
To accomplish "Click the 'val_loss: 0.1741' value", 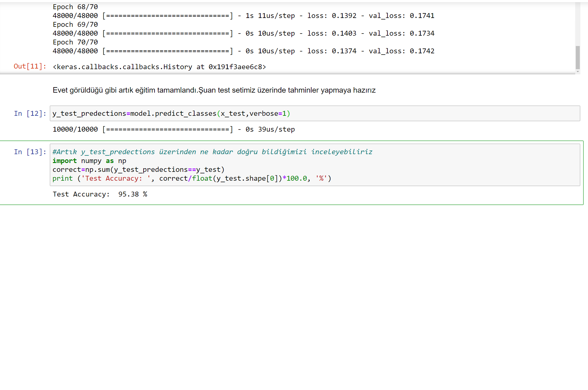I will tap(401, 16).
